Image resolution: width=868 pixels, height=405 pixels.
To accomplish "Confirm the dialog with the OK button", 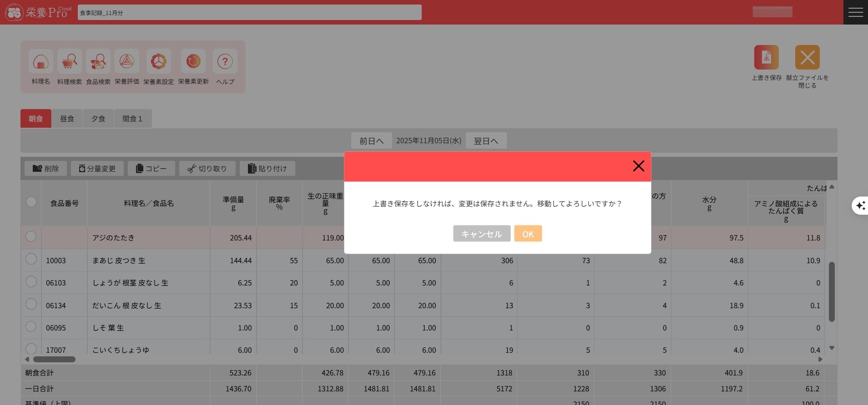I will click(x=528, y=234).
